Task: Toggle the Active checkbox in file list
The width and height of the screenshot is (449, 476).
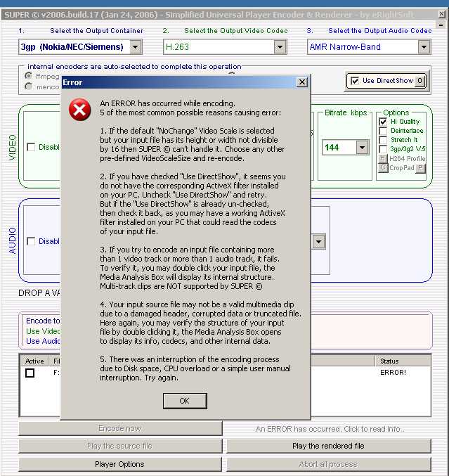Action: [x=30, y=373]
